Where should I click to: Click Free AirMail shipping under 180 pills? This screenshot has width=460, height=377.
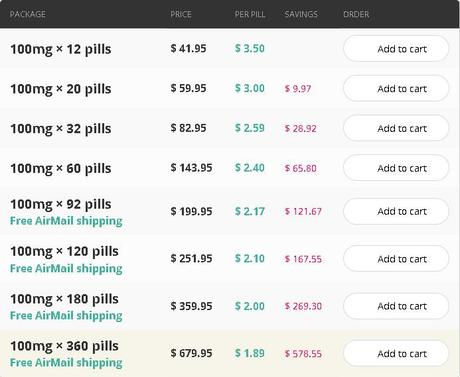(66, 315)
